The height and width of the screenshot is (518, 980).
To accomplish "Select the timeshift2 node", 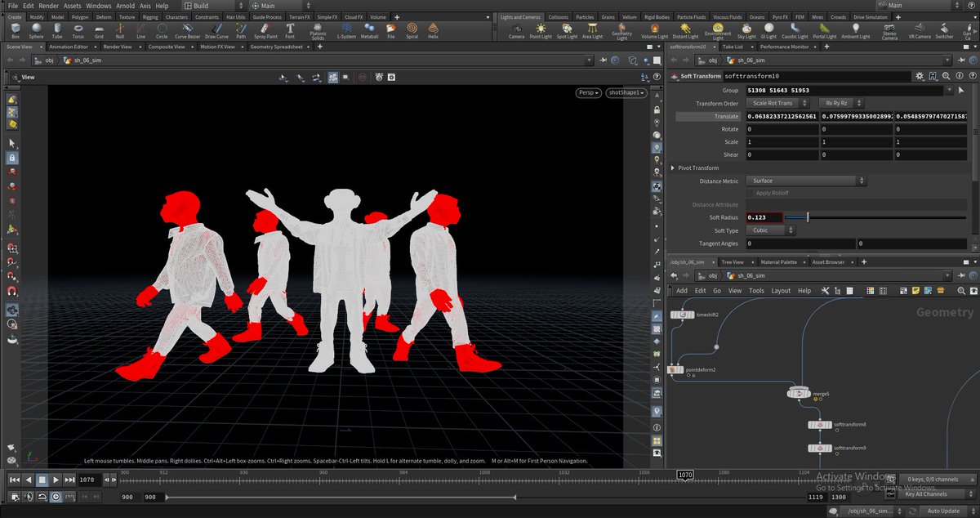I will [682, 315].
